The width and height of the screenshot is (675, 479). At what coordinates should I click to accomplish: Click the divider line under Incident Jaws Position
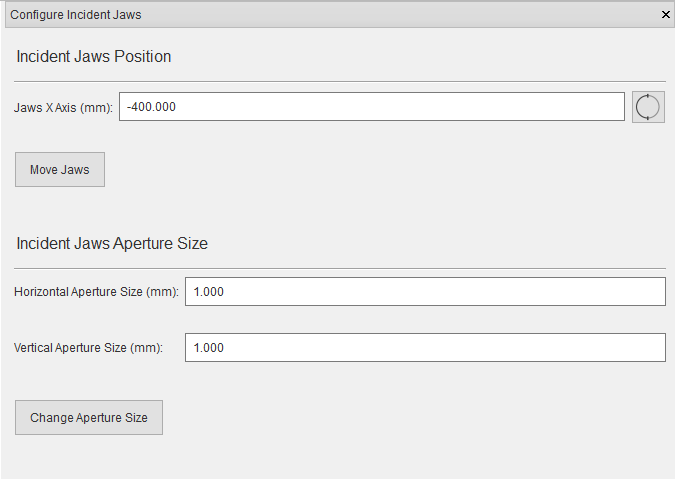pos(340,81)
